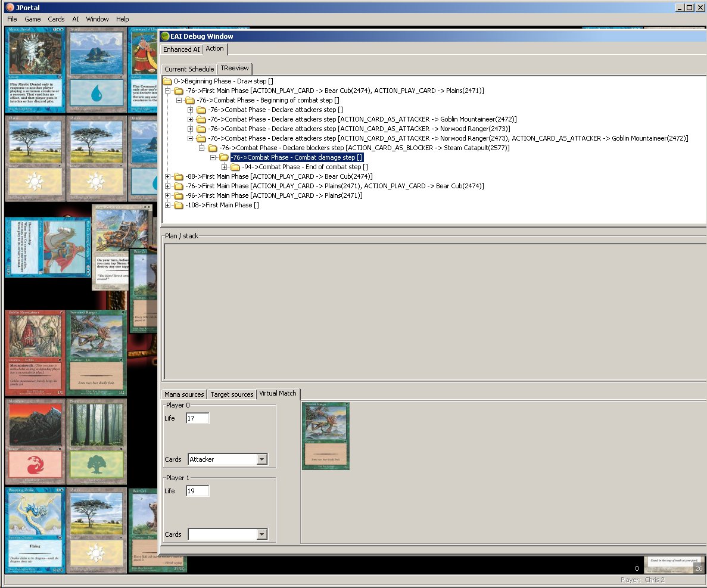Click folder icon of Combat damage step row
Viewport: 707px width, 588px height.
223,157
